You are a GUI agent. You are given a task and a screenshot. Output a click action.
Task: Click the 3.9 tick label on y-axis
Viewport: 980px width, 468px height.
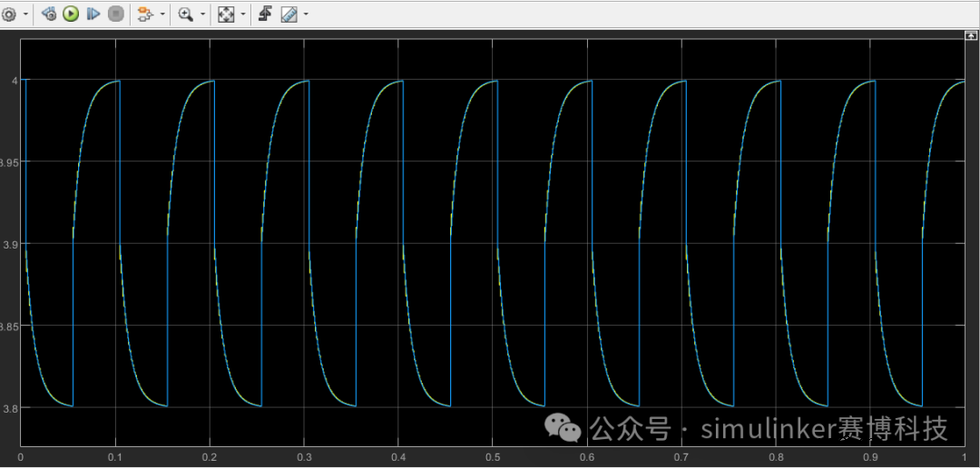coord(10,244)
